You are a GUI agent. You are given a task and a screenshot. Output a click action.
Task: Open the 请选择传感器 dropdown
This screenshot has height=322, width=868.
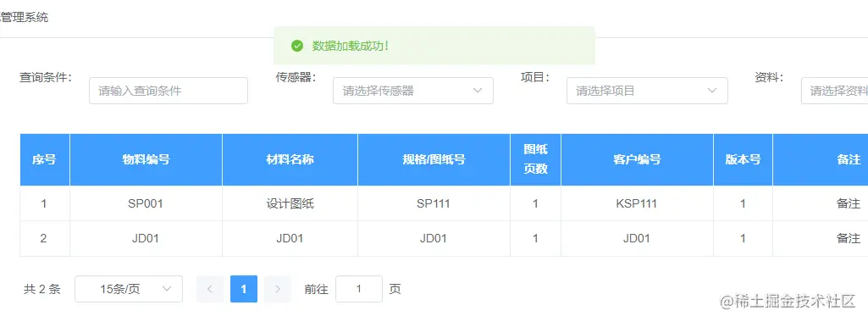coord(413,91)
